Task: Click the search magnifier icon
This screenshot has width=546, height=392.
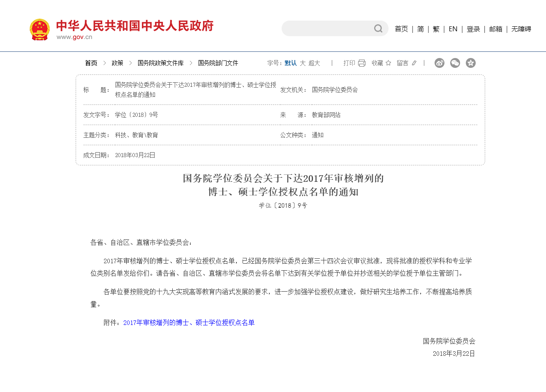Action: pos(378,28)
